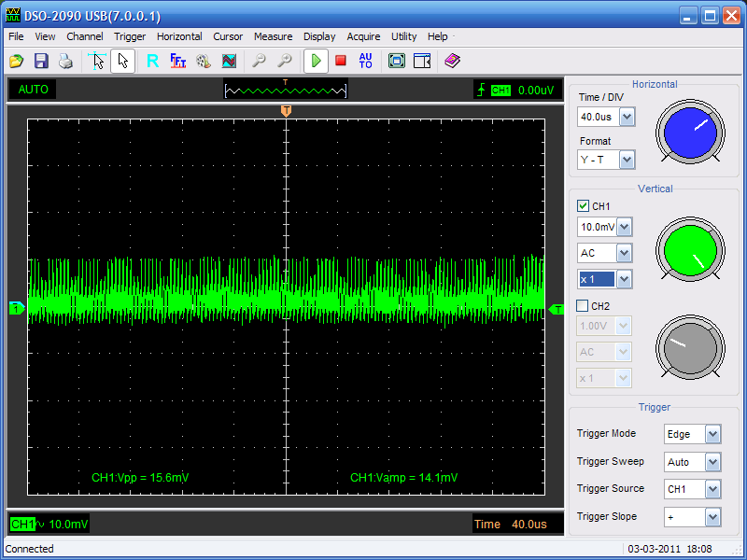Click the Open file folder icon
747x560 pixels.
tap(16, 62)
